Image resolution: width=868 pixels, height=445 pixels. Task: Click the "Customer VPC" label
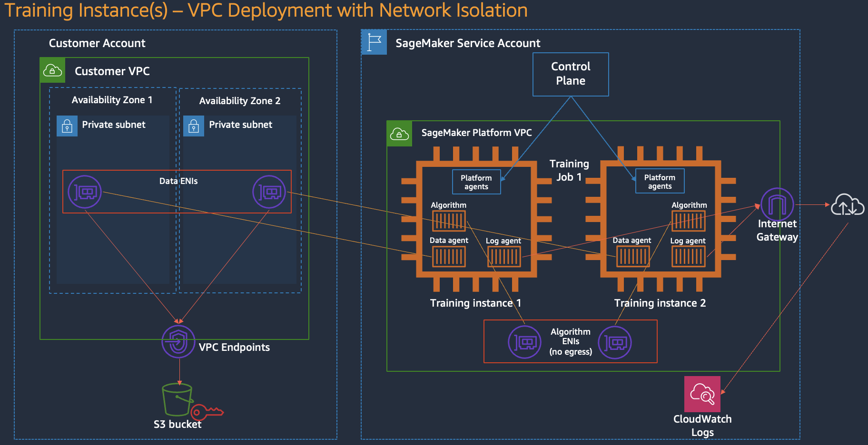click(112, 71)
